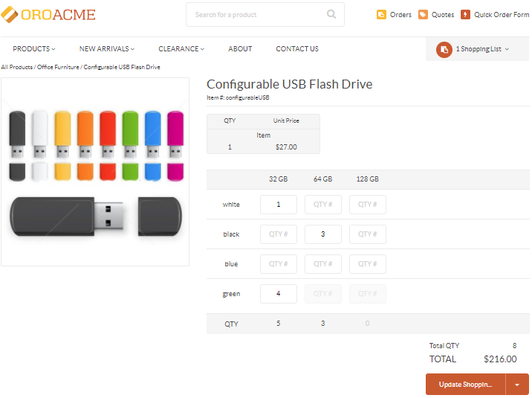Expand the New Arrivals menu
The width and height of the screenshot is (532, 398).
106,49
